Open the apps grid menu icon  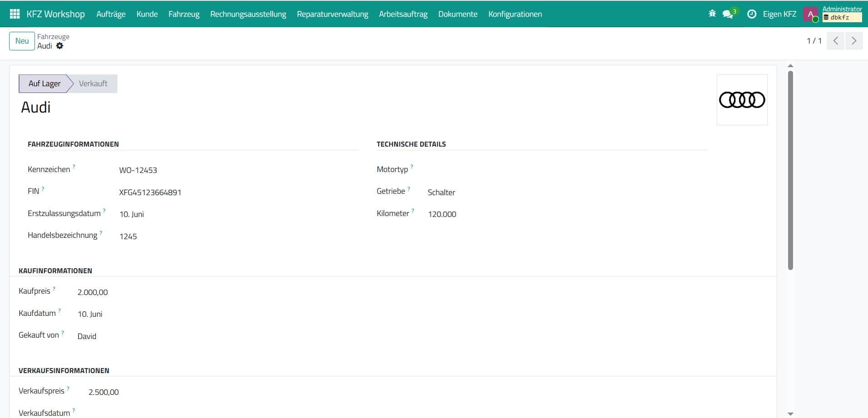coord(15,14)
